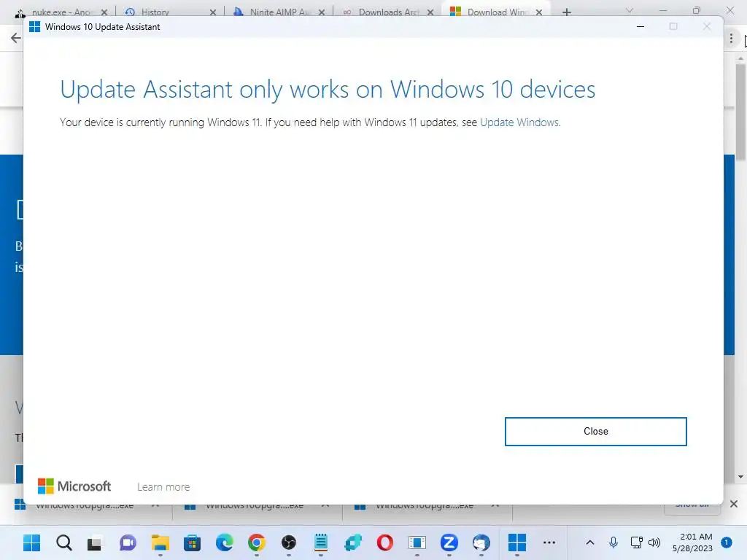Launch Opera browser from the taskbar
Image resolution: width=747 pixels, height=560 pixels.
click(385, 542)
